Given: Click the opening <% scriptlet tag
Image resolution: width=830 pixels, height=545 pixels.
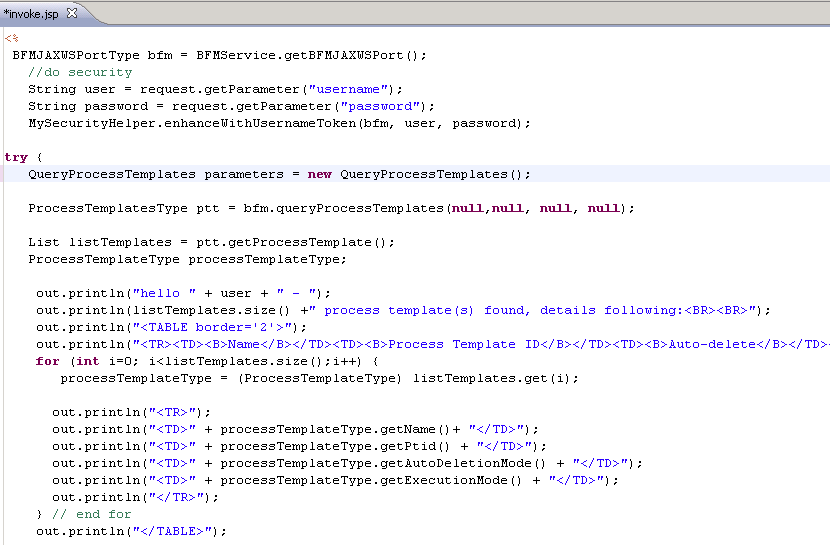Looking at the screenshot, I should click(11, 38).
